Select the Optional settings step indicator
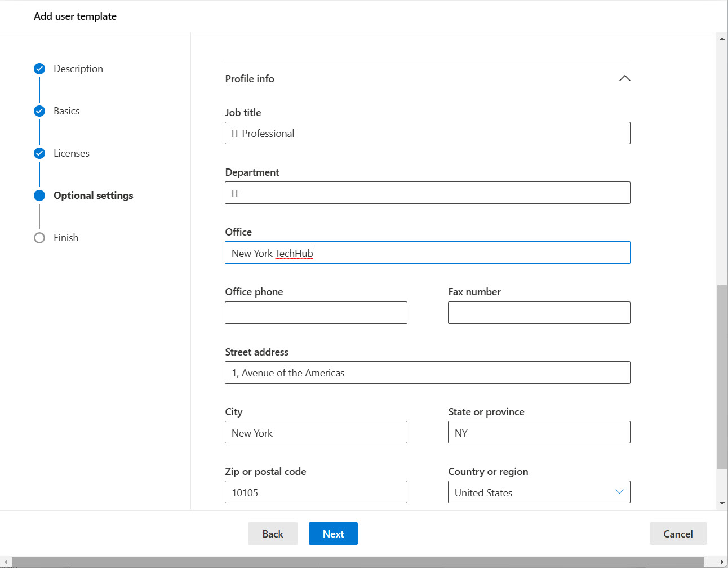728x568 pixels. (x=39, y=195)
